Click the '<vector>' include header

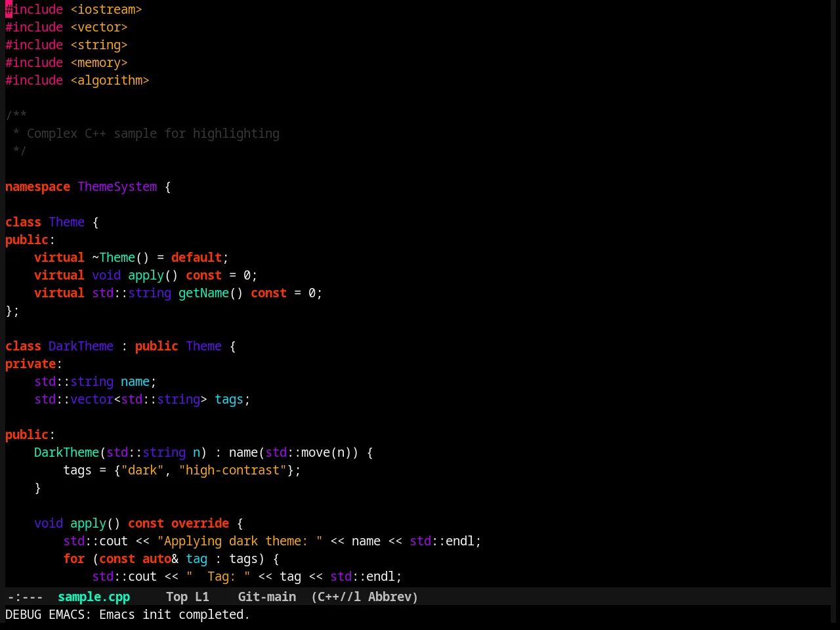pyautogui.click(x=99, y=27)
